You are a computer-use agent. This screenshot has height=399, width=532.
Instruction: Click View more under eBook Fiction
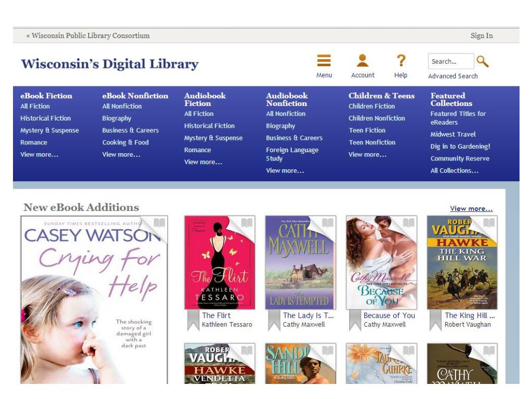click(39, 154)
